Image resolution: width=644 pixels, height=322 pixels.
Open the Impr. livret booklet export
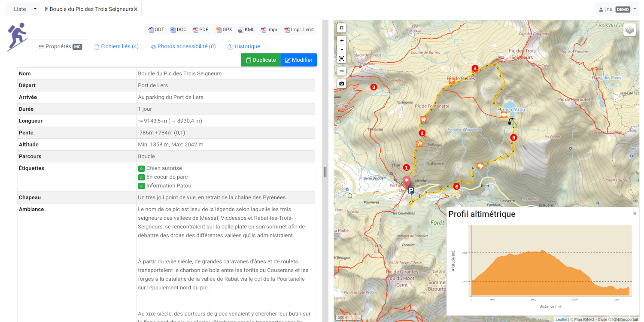299,30
